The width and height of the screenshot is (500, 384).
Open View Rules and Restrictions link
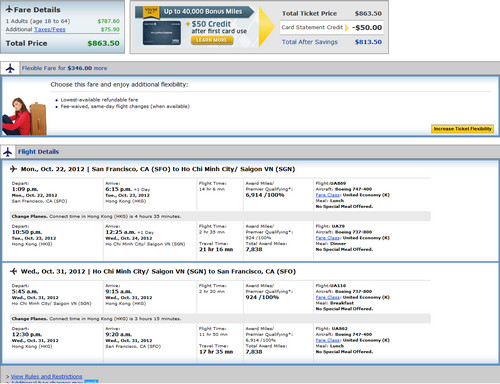46,376
